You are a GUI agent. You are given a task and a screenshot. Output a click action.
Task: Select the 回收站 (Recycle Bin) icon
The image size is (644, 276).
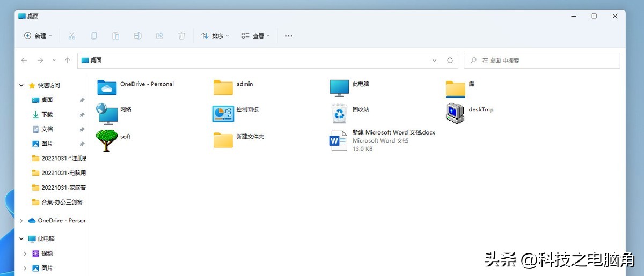coord(339,113)
